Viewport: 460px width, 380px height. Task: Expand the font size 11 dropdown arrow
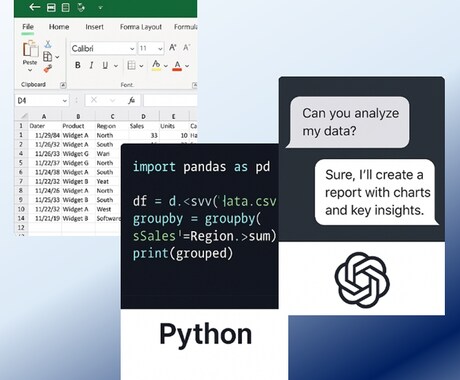160,49
